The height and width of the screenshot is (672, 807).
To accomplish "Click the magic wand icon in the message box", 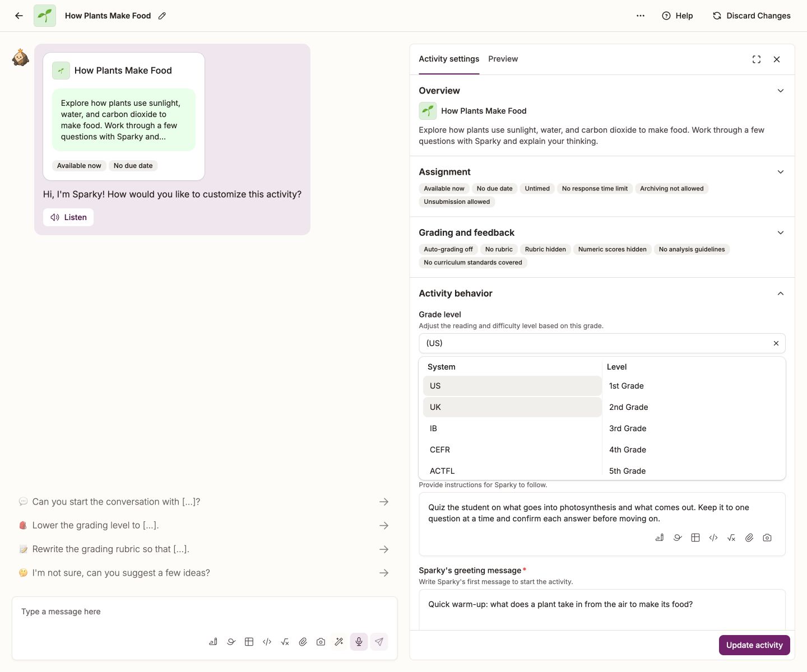I will [338, 642].
